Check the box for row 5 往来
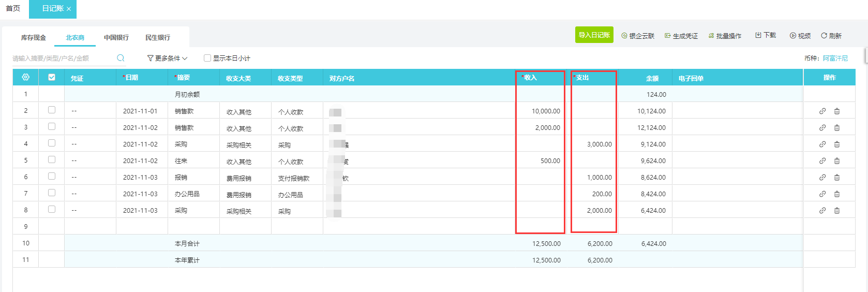868x292 pixels. pos(52,159)
